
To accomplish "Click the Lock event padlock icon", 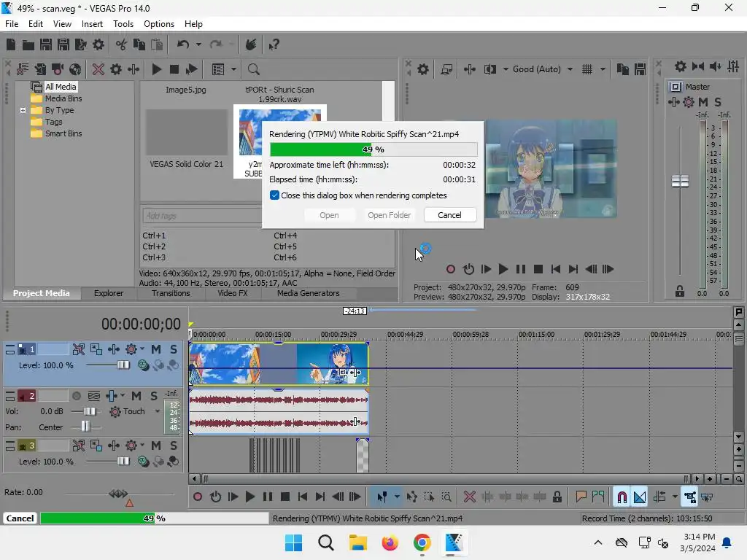I will (557, 497).
